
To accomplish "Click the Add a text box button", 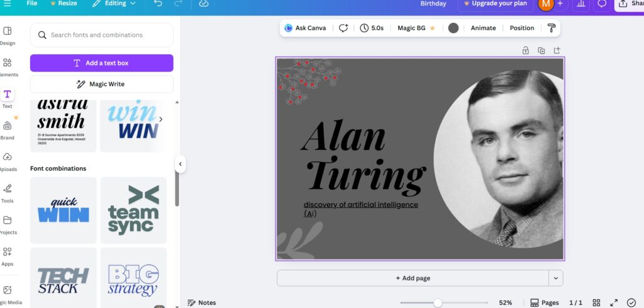I will (x=101, y=63).
